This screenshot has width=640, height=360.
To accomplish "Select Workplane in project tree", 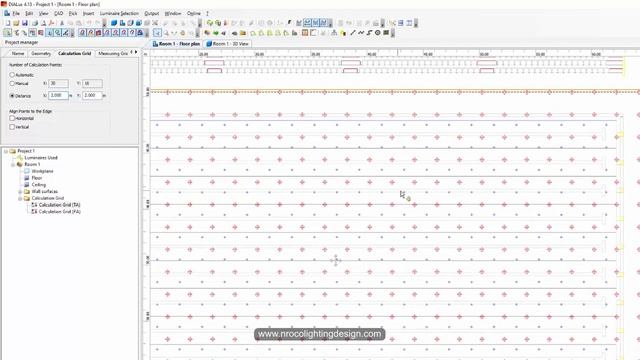I will (42, 171).
